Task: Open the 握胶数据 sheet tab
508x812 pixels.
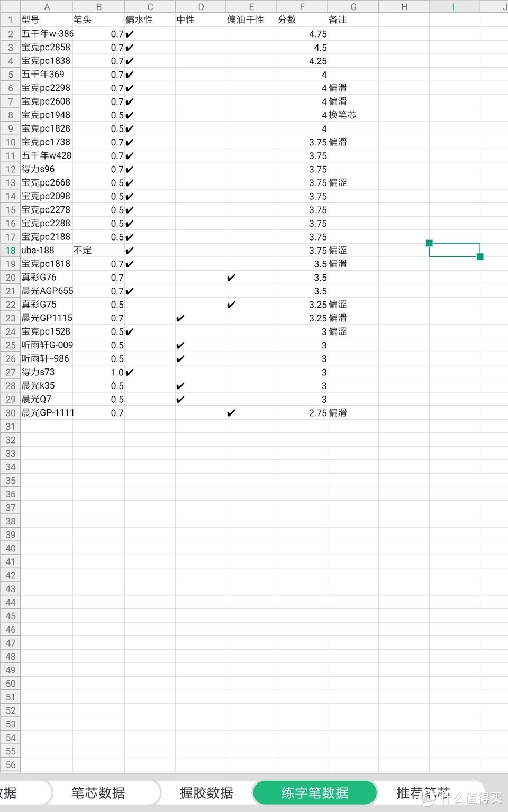Action: point(206,792)
